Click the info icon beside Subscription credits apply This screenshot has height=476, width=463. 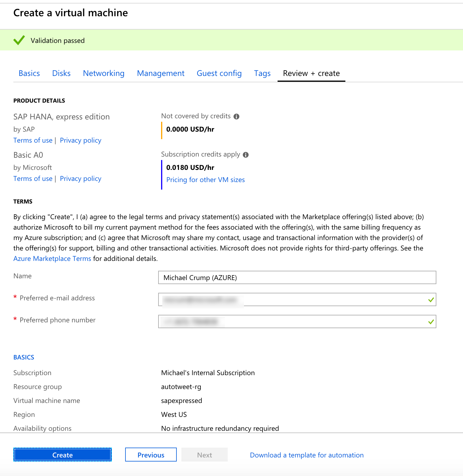coord(246,155)
